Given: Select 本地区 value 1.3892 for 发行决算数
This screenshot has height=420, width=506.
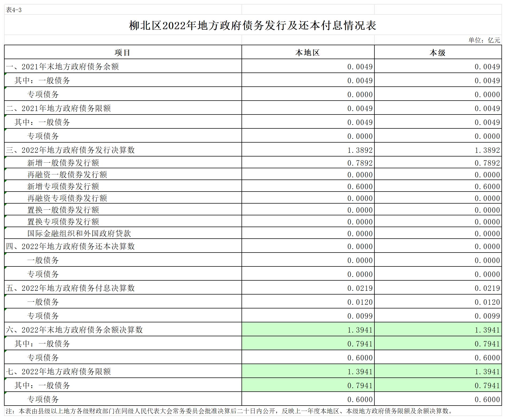Looking at the screenshot, I should [x=308, y=150].
